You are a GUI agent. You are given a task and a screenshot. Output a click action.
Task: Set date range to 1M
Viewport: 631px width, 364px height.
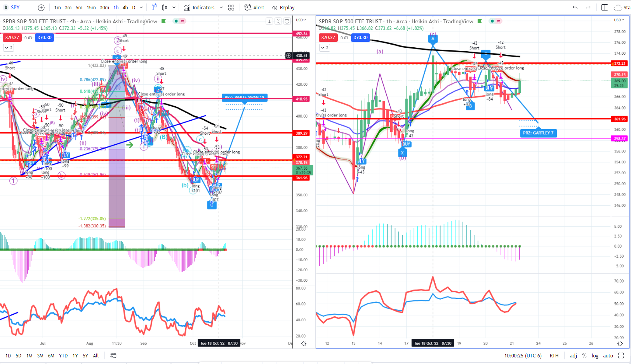click(x=30, y=355)
